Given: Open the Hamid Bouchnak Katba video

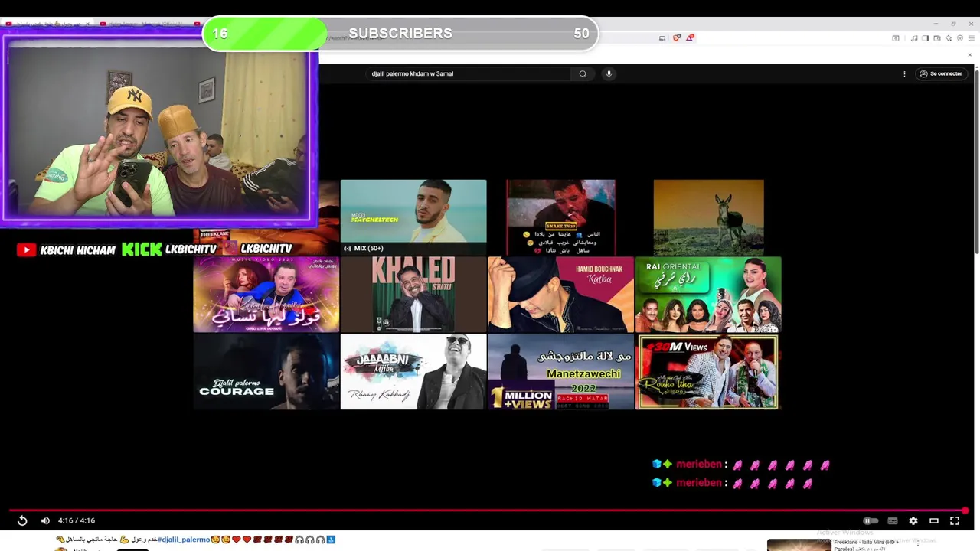Looking at the screenshot, I should [x=560, y=295].
